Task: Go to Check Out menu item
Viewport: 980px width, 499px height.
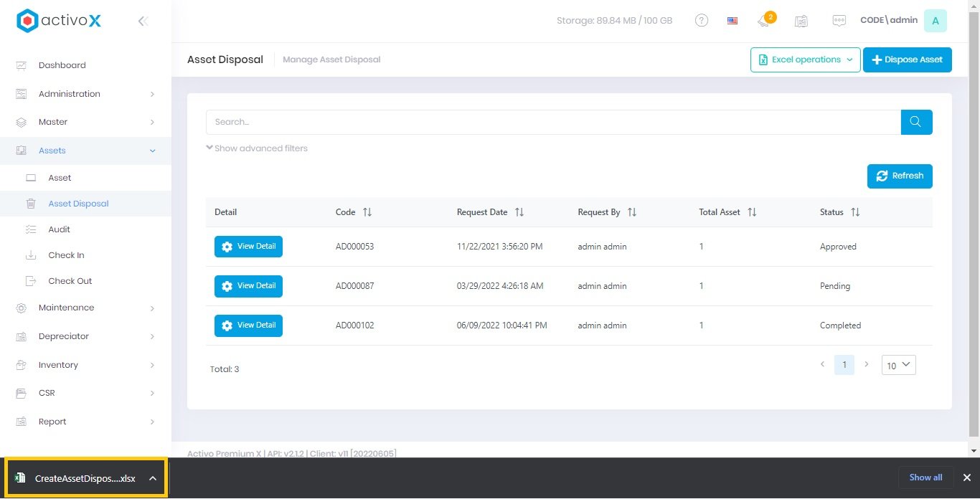Action: (70, 281)
